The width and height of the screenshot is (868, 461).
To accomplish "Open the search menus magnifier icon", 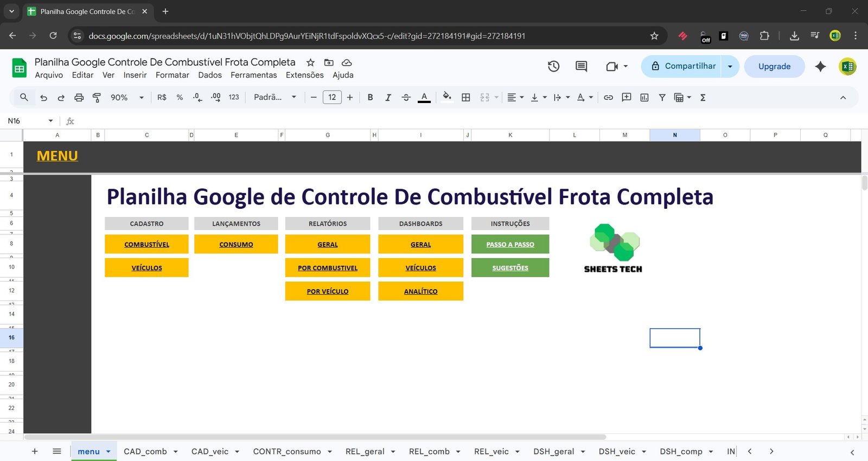I will tap(24, 98).
